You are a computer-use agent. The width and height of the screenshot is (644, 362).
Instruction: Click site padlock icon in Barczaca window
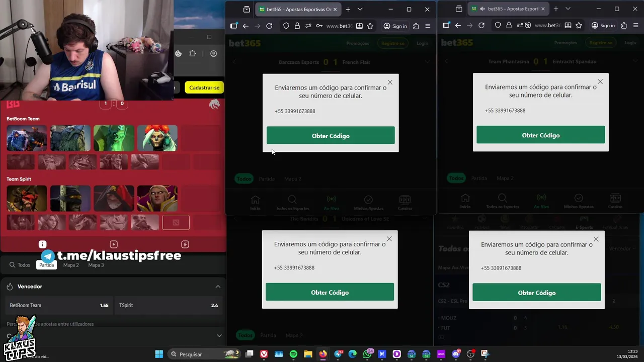pyautogui.click(x=297, y=26)
